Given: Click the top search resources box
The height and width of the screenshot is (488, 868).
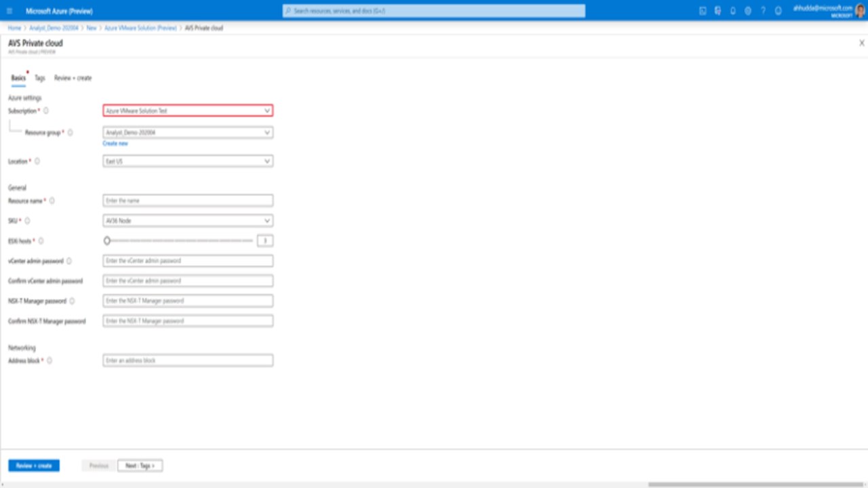Looking at the screenshot, I should point(434,11).
